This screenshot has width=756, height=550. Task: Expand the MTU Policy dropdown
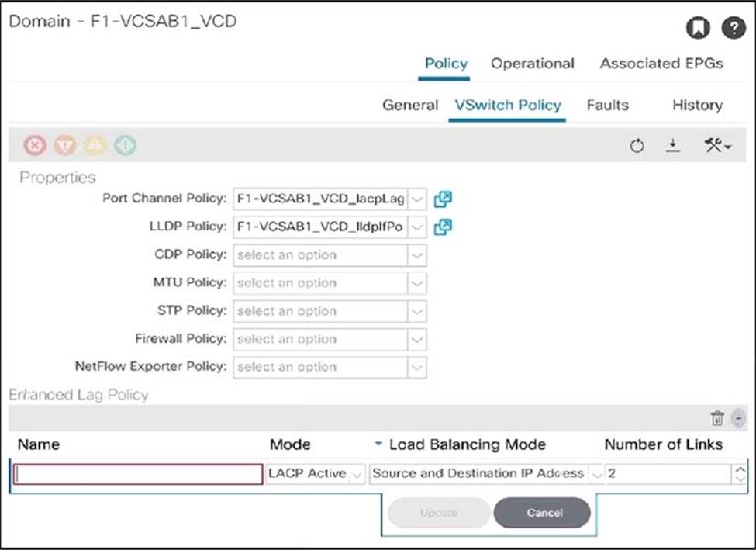pos(417,283)
